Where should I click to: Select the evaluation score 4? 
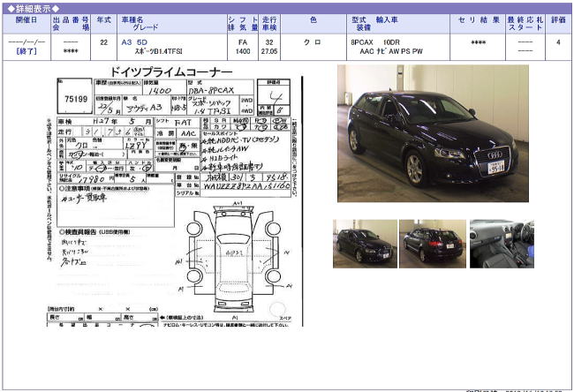558,42
